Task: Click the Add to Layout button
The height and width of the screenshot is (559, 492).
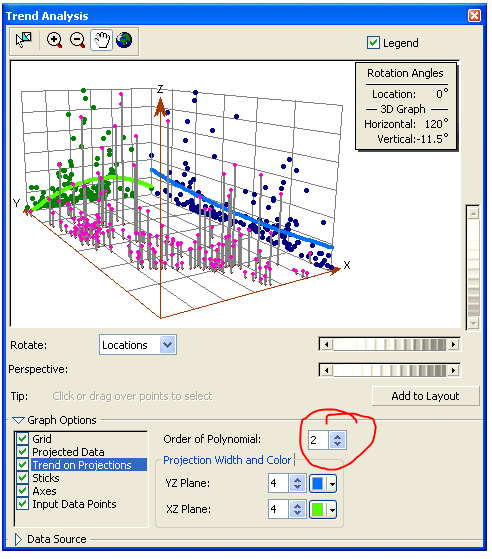Action: [x=425, y=396]
